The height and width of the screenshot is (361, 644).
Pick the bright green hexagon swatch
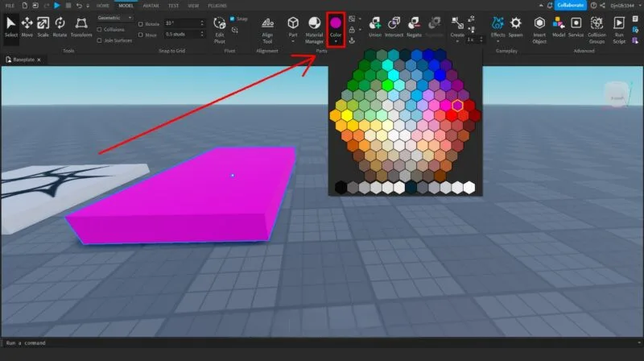387,85
